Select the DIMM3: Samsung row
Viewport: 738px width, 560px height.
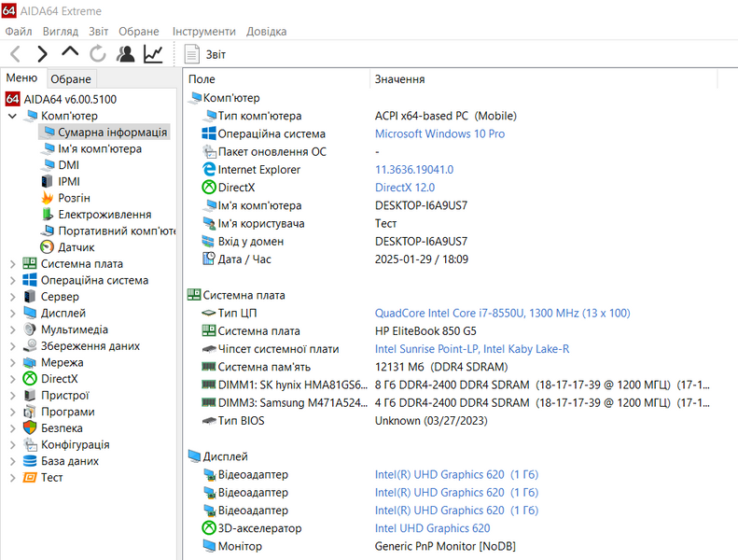tap(452, 402)
